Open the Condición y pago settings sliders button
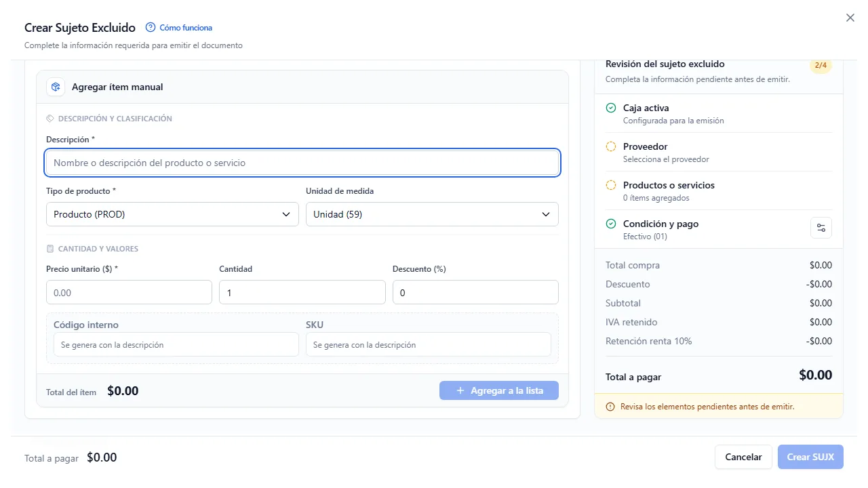This screenshot has height=488, width=868. click(x=821, y=228)
